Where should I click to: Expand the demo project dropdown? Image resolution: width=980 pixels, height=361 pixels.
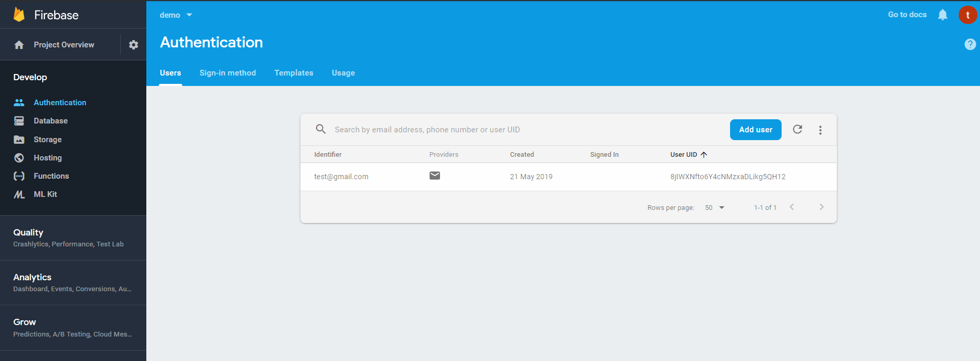(176, 15)
